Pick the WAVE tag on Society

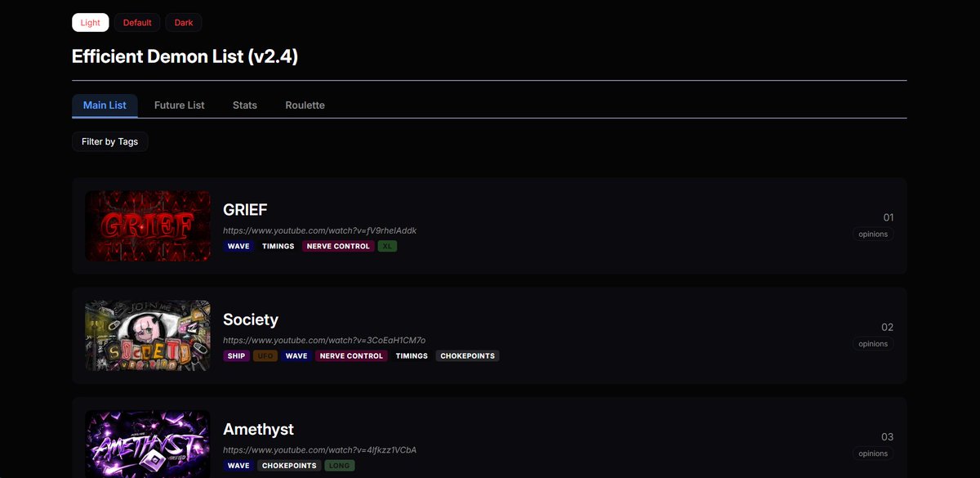coord(296,356)
